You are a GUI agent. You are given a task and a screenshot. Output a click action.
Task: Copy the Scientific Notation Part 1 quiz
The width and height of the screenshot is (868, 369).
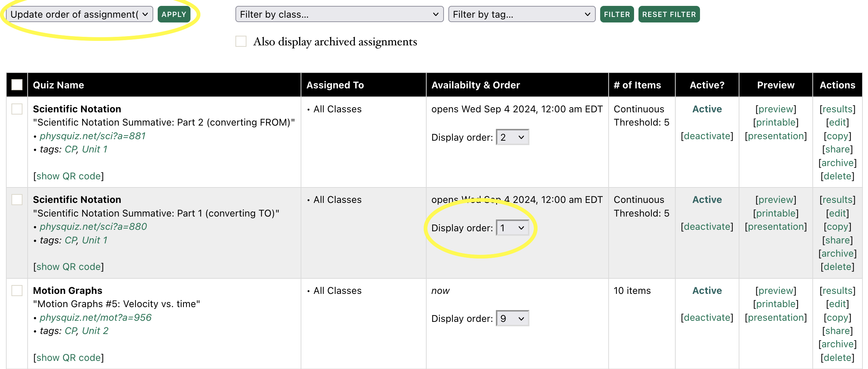(x=837, y=226)
